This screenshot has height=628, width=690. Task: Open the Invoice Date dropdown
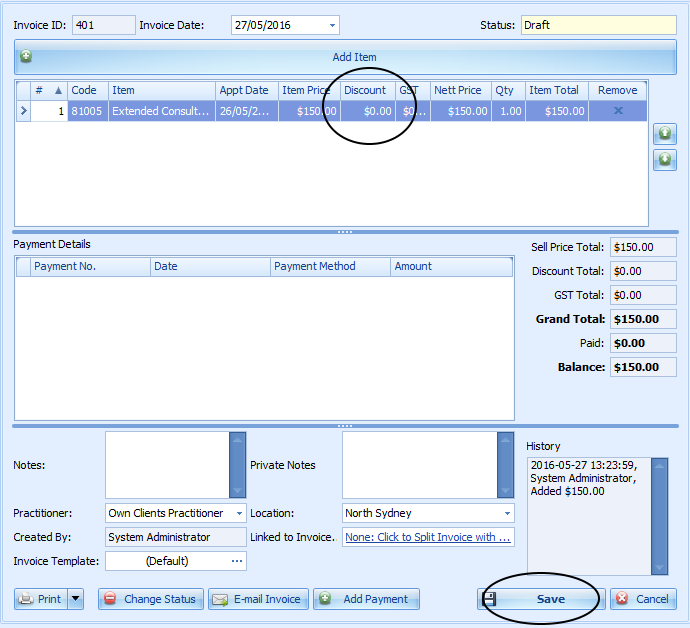[332, 26]
